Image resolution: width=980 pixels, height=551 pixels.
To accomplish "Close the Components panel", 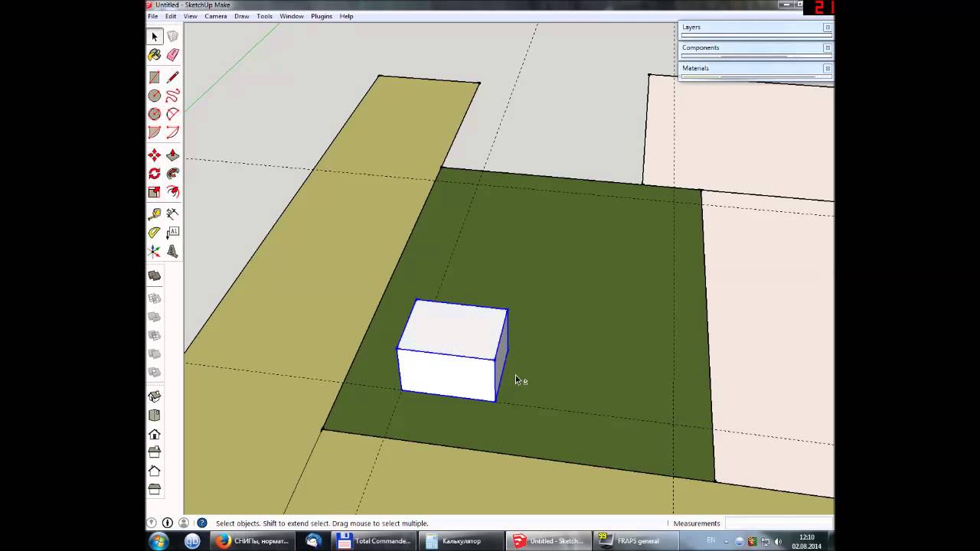I will coord(828,47).
